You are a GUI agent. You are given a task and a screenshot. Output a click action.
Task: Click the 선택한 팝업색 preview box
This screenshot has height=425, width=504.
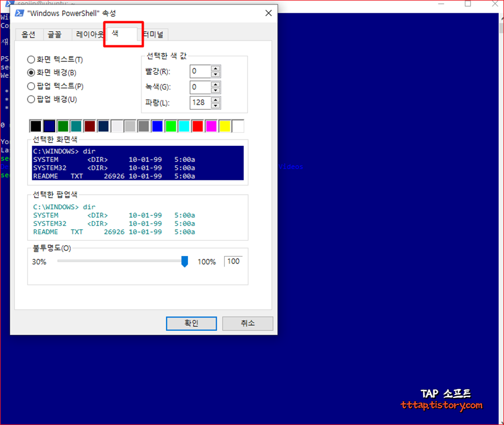138,219
